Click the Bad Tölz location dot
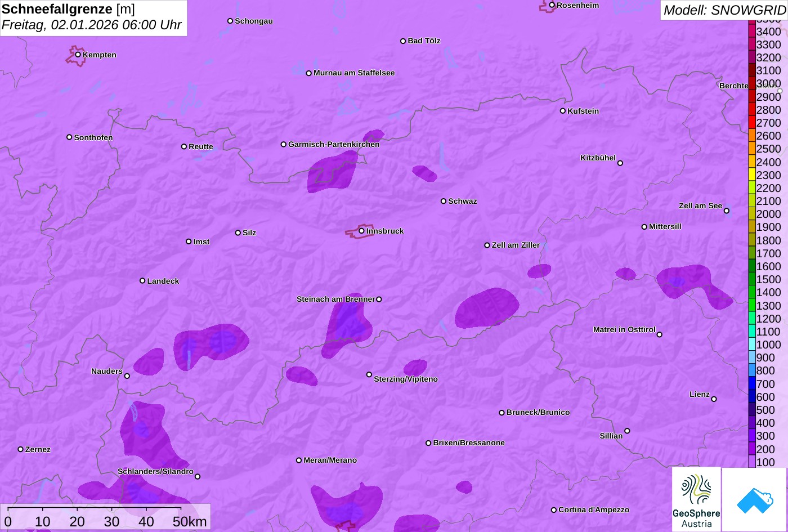The height and width of the screenshot is (532, 788). click(403, 41)
